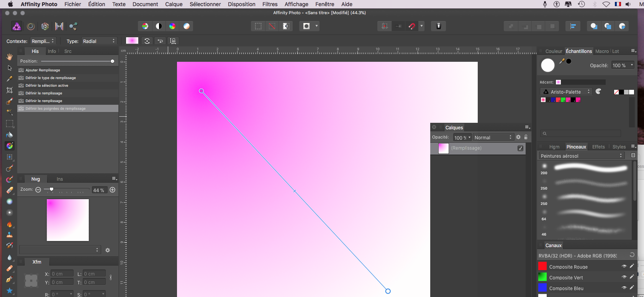Click zoom in plus button in Navigator

point(113,190)
